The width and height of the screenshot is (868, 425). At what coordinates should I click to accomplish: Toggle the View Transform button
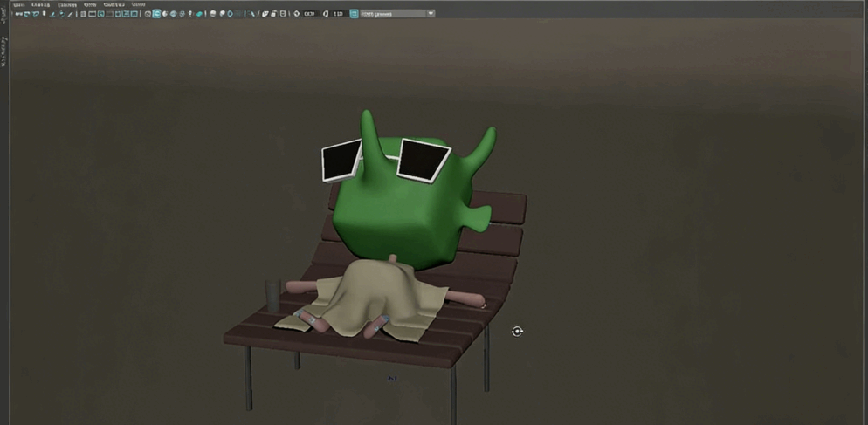pyautogui.click(x=354, y=14)
